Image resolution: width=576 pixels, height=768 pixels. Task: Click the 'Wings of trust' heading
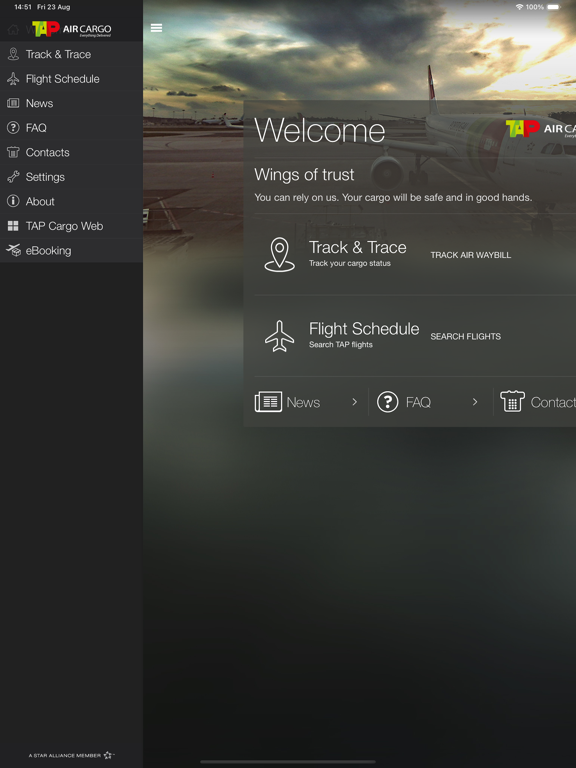pyautogui.click(x=304, y=174)
